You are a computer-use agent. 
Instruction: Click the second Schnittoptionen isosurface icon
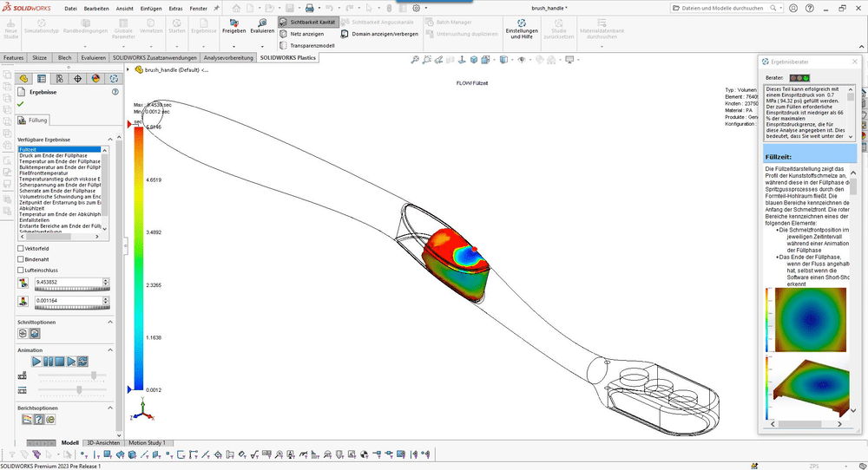[x=35, y=334]
